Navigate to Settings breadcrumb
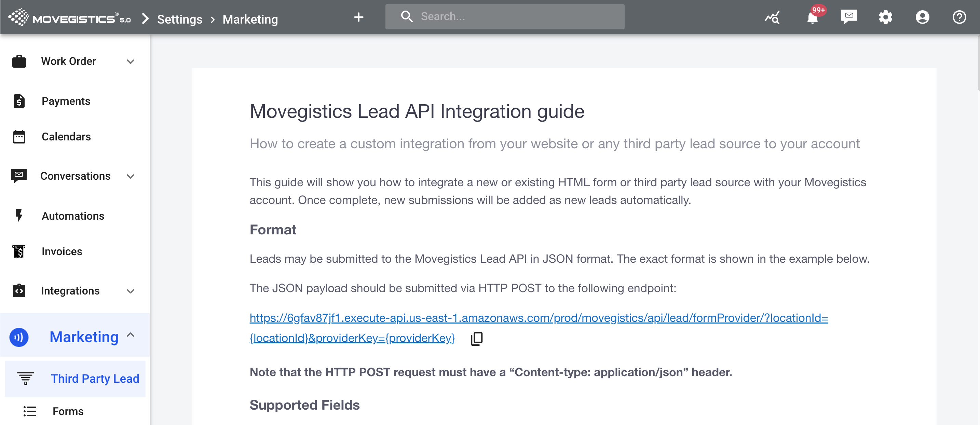Screen dimensions: 980x425 click(x=180, y=19)
